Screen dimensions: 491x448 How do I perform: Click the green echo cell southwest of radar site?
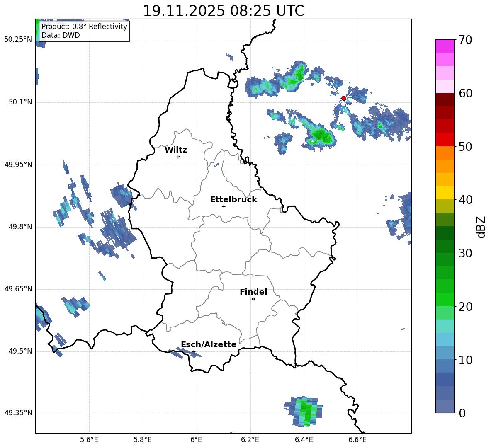pos(320,136)
